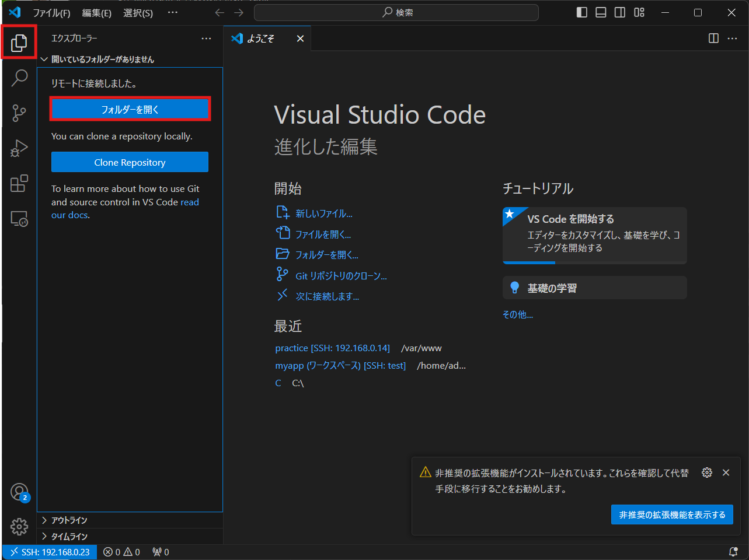The width and height of the screenshot is (749, 560).
Task: Open the Ports forwarding indicator
Action: (x=160, y=551)
